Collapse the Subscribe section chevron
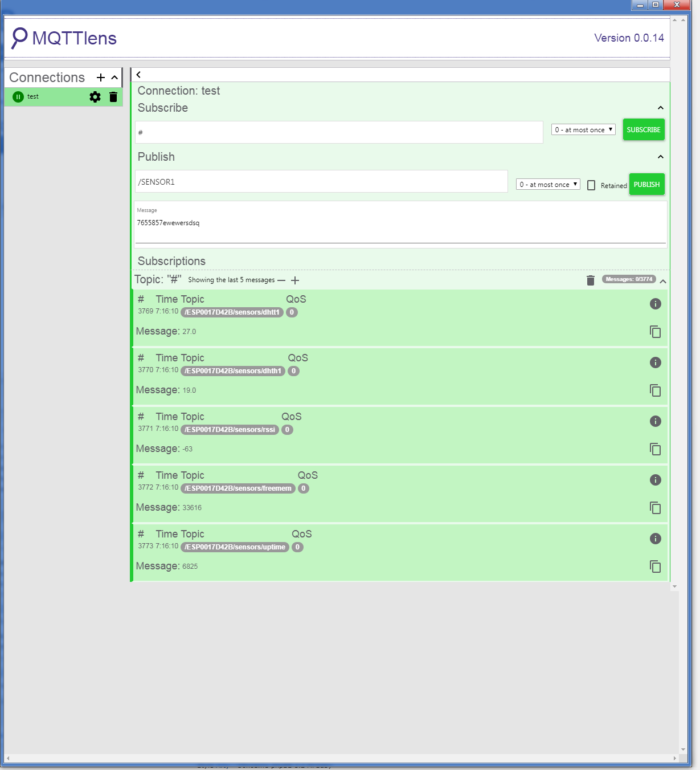Image resolution: width=700 pixels, height=770 pixels. [x=661, y=108]
